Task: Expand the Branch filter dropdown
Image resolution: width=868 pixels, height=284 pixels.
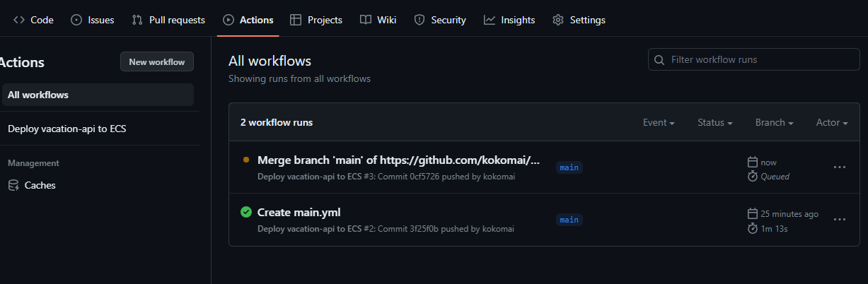Action: click(x=774, y=122)
